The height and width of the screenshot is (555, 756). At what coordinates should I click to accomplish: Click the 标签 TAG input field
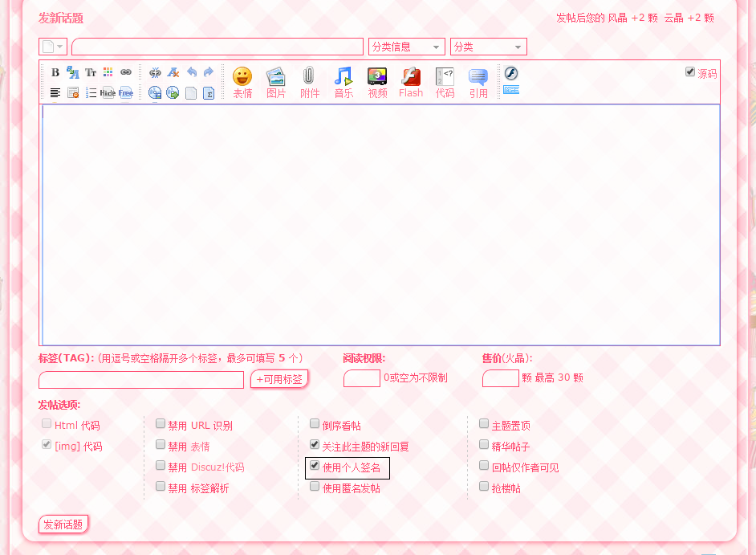pyautogui.click(x=141, y=380)
